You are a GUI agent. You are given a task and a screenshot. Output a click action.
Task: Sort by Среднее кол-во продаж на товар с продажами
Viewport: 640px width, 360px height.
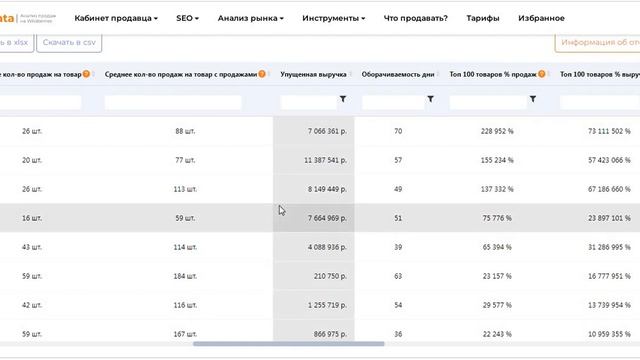181,74
